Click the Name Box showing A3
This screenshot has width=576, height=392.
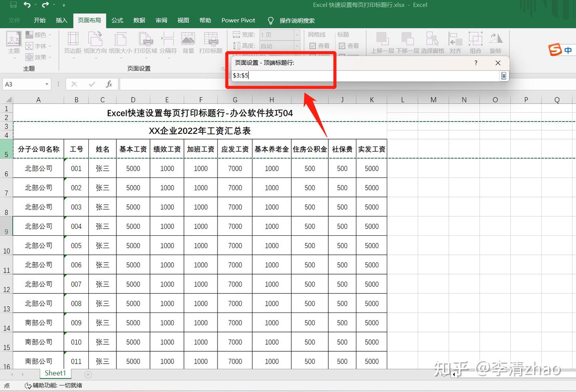tap(23, 84)
